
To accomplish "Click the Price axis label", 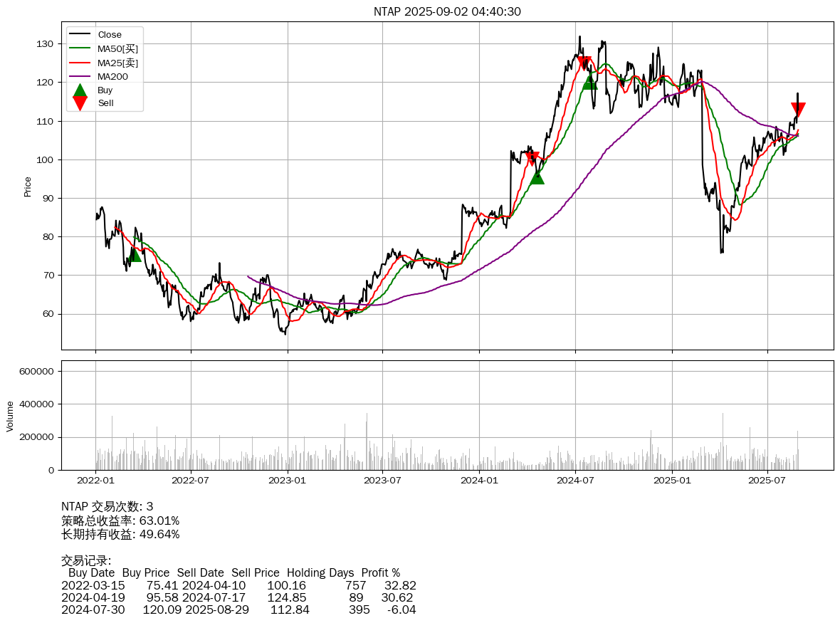I will click(x=28, y=186).
